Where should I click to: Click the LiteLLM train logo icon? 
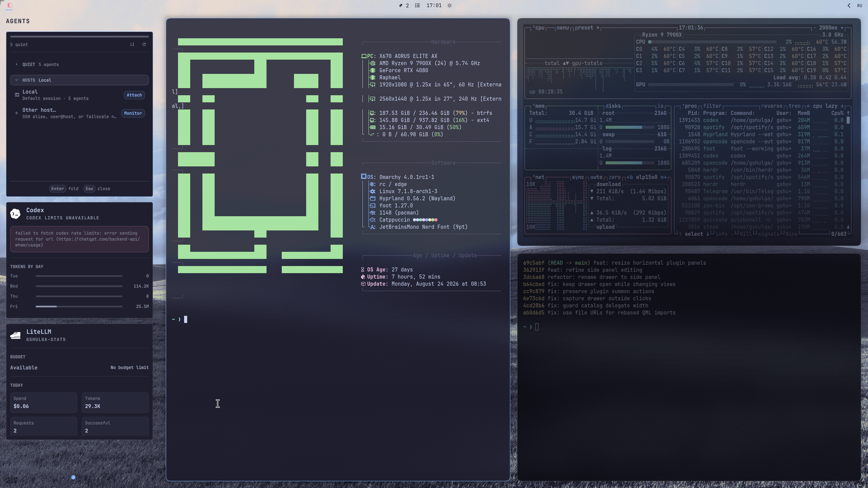[15, 335]
